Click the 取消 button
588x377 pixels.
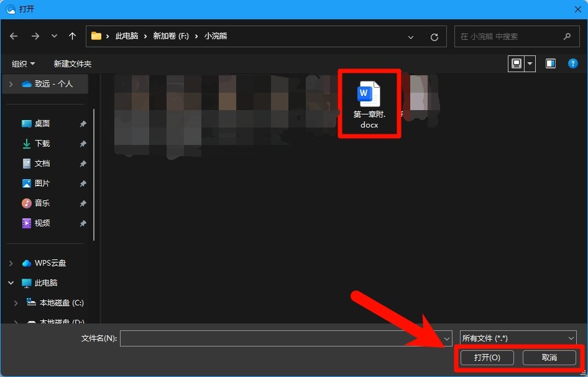click(549, 358)
